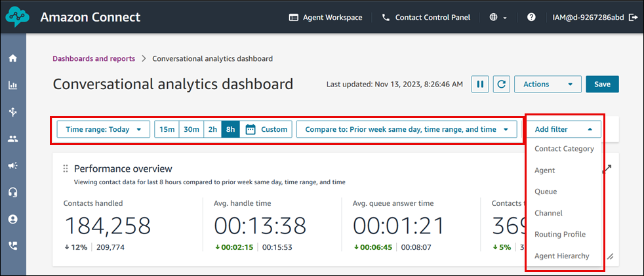The width and height of the screenshot is (644, 276).
Task: Go to Dashboards and reports breadcrumb link
Action: coord(94,58)
